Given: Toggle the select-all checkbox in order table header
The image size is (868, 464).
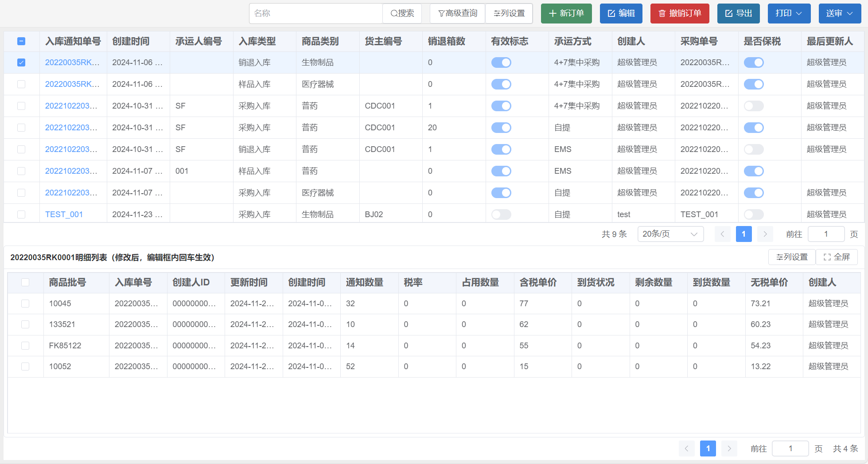Looking at the screenshot, I should 21,41.
